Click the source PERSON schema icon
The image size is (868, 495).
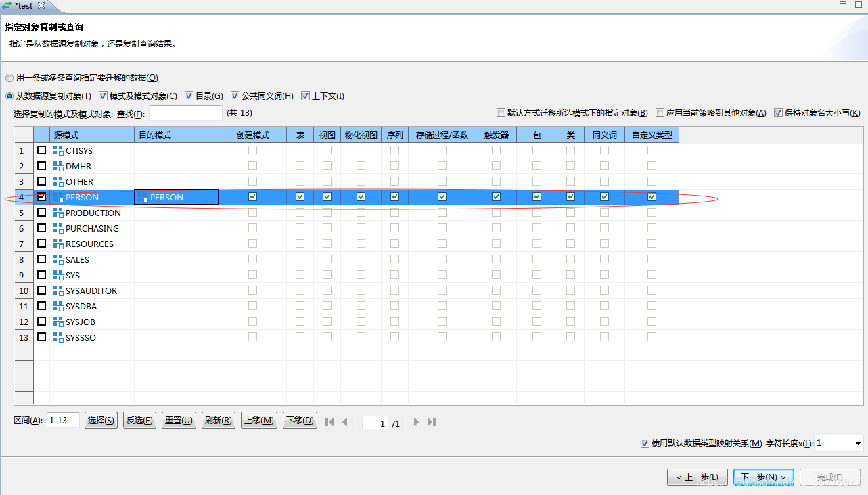[58, 197]
